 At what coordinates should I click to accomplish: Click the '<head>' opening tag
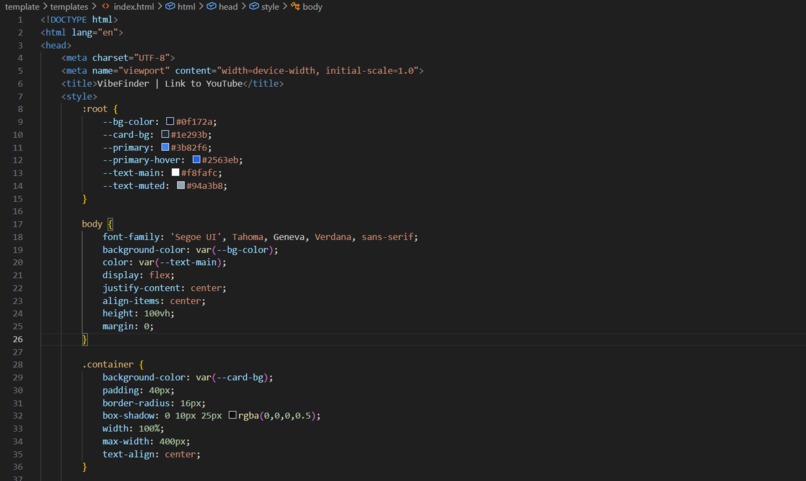pyautogui.click(x=56, y=45)
